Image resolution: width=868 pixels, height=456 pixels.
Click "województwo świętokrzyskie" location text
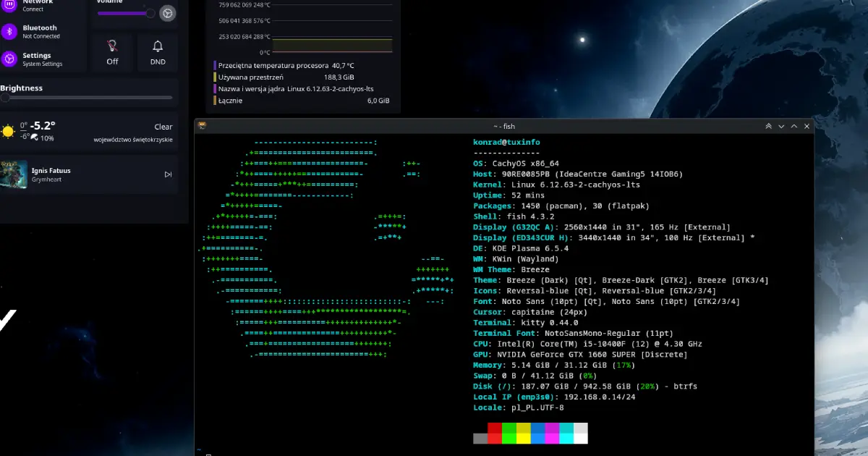tap(133, 140)
